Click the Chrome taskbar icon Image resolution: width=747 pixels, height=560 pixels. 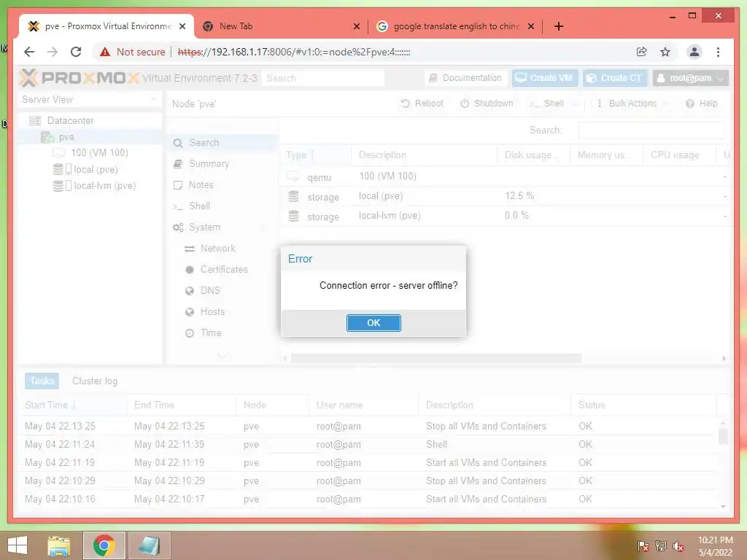click(104, 545)
